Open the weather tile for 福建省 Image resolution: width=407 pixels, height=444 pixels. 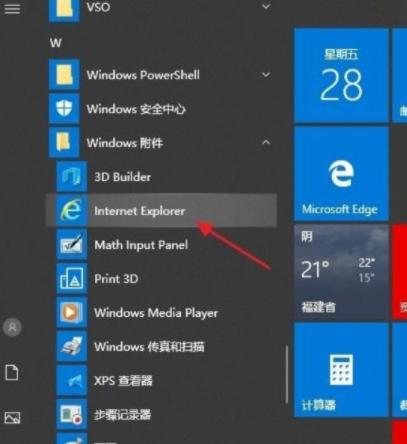pos(341,272)
